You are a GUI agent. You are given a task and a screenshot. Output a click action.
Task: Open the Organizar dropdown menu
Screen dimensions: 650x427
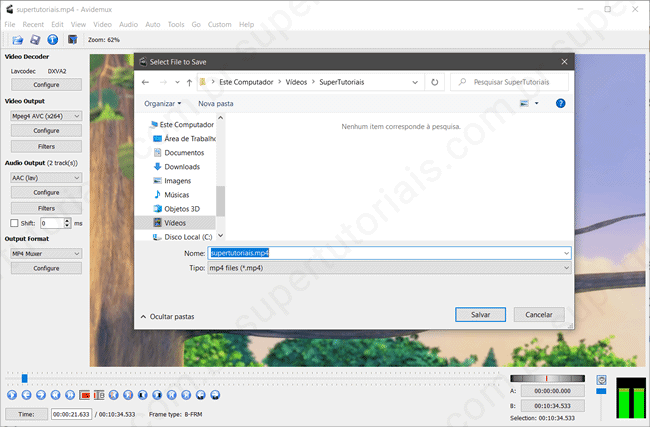163,103
